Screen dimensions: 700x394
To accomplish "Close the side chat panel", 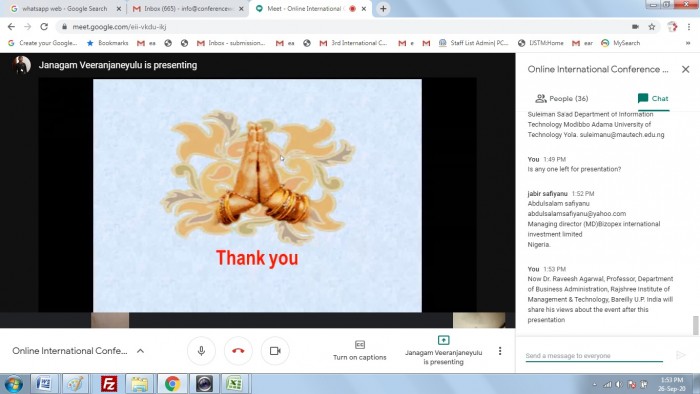I will 686,69.
